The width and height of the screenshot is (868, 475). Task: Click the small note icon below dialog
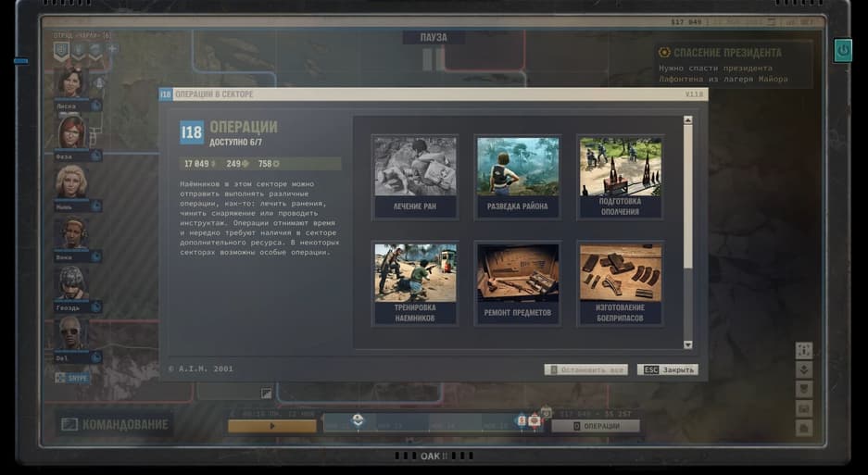[x=266, y=394]
